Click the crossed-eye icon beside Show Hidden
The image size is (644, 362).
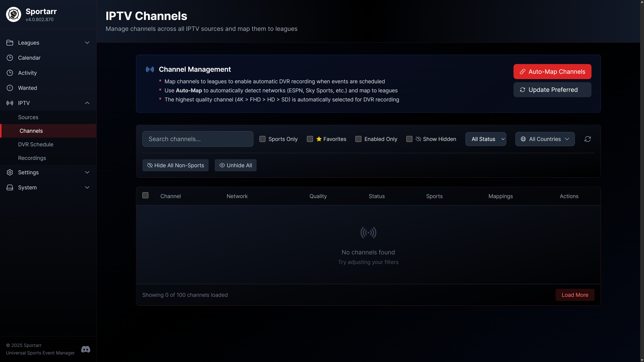pyautogui.click(x=418, y=139)
